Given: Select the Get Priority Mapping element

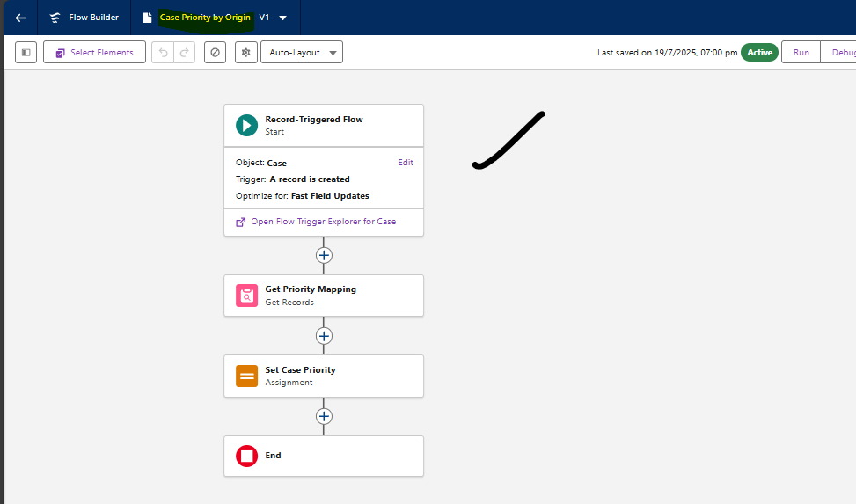Looking at the screenshot, I should 323,296.
